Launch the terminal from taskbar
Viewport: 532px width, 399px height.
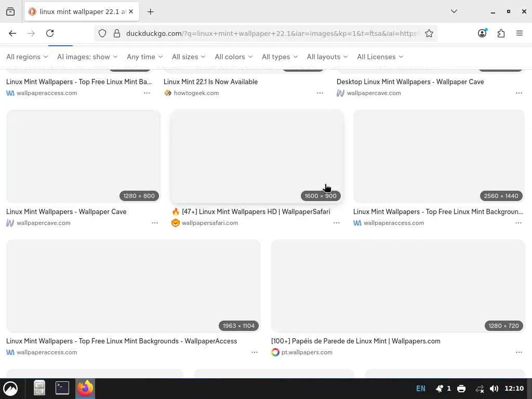coord(62,388)
